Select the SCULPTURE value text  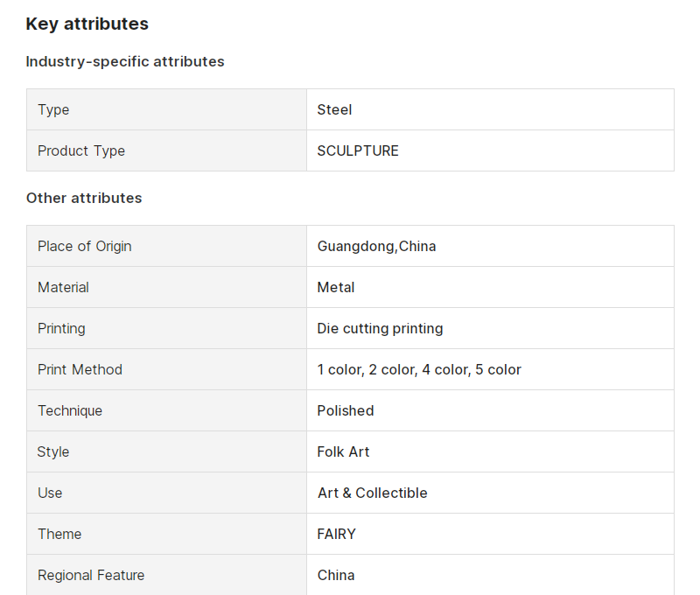click(x=358, y=150)
